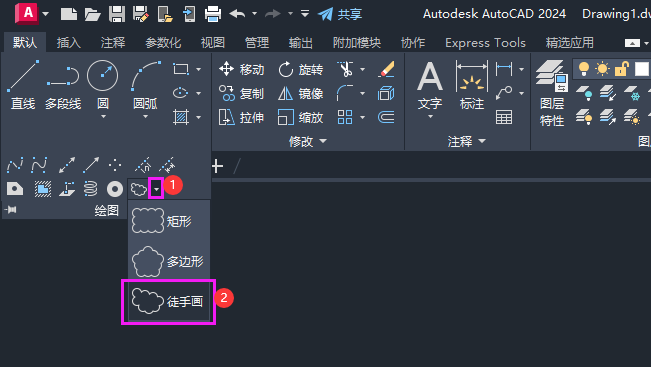The width and height of the screenshot is (651, 367).
Task: Click the Linear dimension icon
Action: pyautogui.click(x=504, y=69)
